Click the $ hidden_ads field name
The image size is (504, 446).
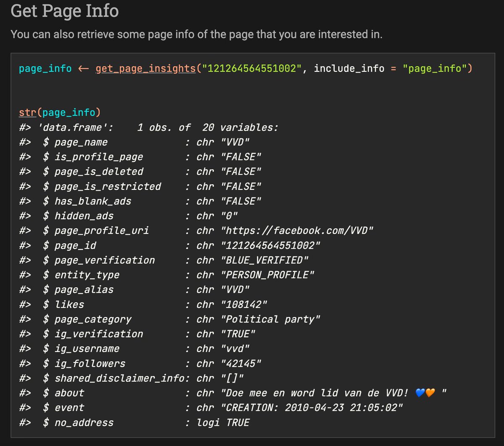pyautogui.click(x=78, y=216)
